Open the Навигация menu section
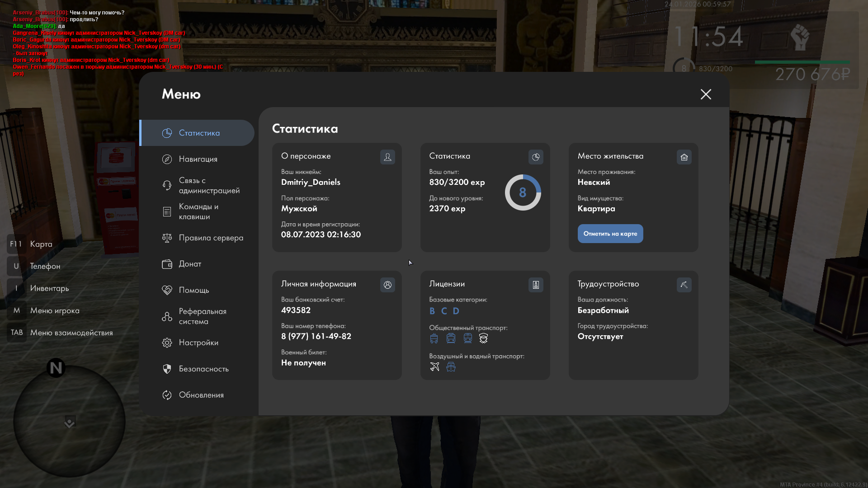The image size is (868, 488). (198, 159)
